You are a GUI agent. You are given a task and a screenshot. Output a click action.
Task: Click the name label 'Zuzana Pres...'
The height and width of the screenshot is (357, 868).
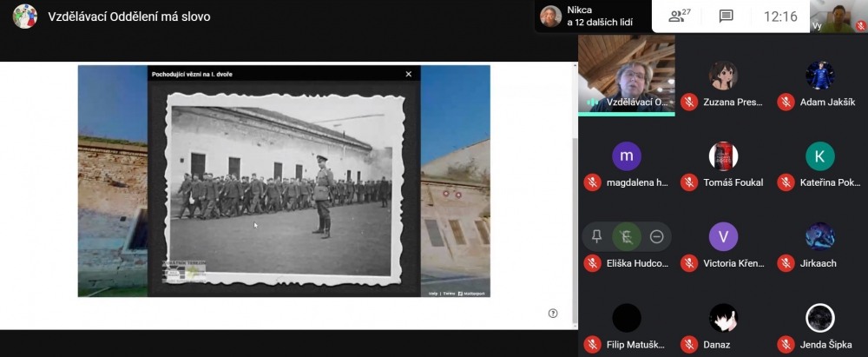pyautogui.click(x=733, y=102)
